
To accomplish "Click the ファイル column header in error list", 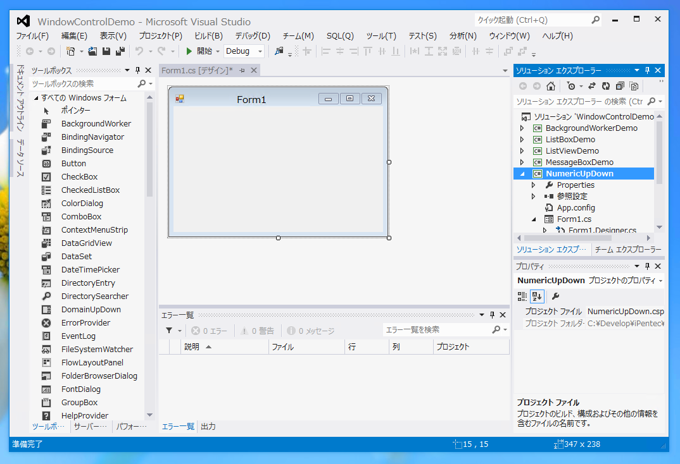I will (x=307, y=347).
